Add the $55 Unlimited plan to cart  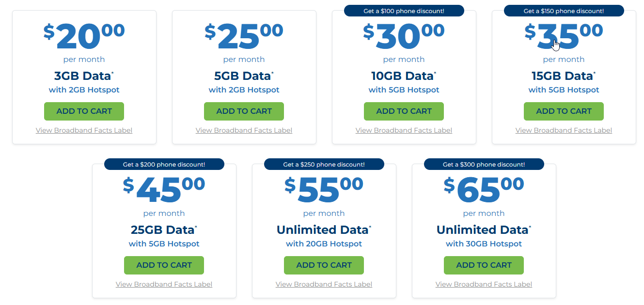click(324, 265)
